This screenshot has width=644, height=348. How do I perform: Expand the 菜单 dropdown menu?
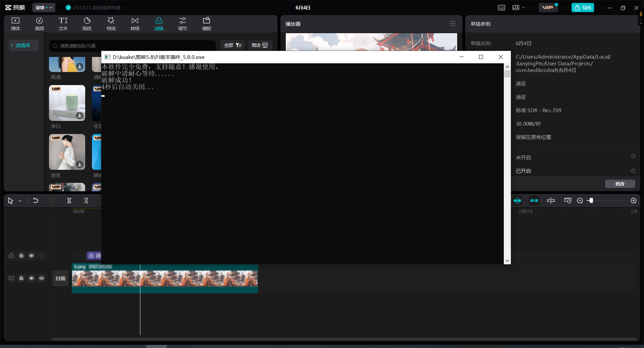(44, 8)
